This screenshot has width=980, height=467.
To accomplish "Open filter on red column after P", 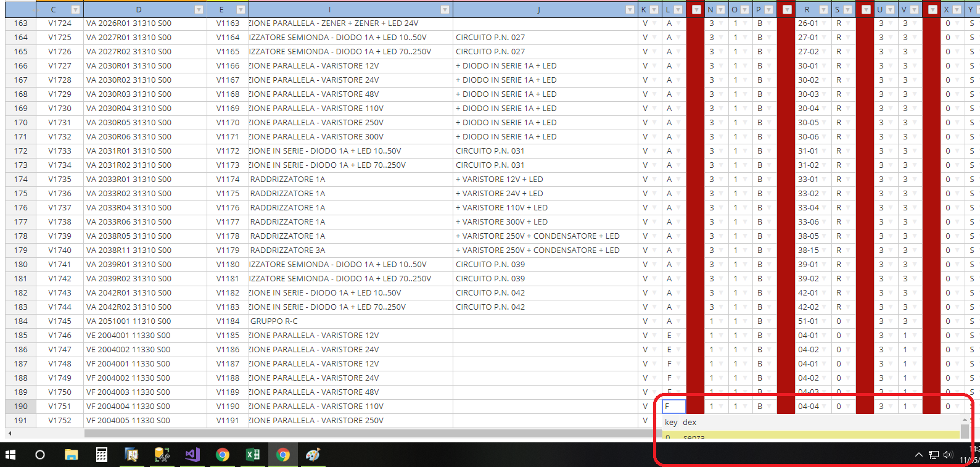I will point(787,9).
